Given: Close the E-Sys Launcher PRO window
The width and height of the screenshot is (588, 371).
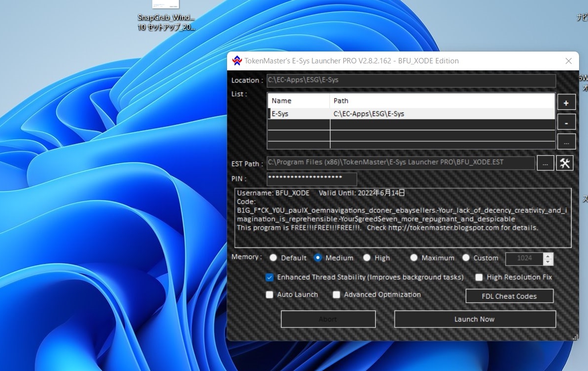Looking at the screenshot, I should point(569,61).
